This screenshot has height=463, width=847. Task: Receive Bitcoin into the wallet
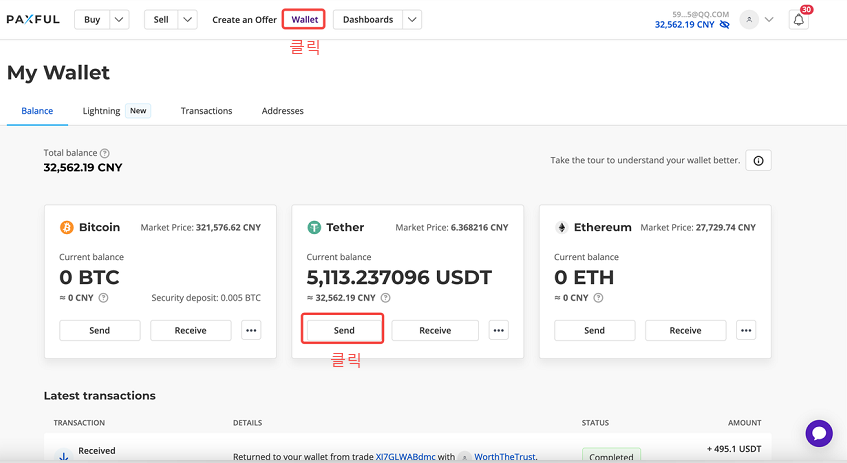coord(191,330)
